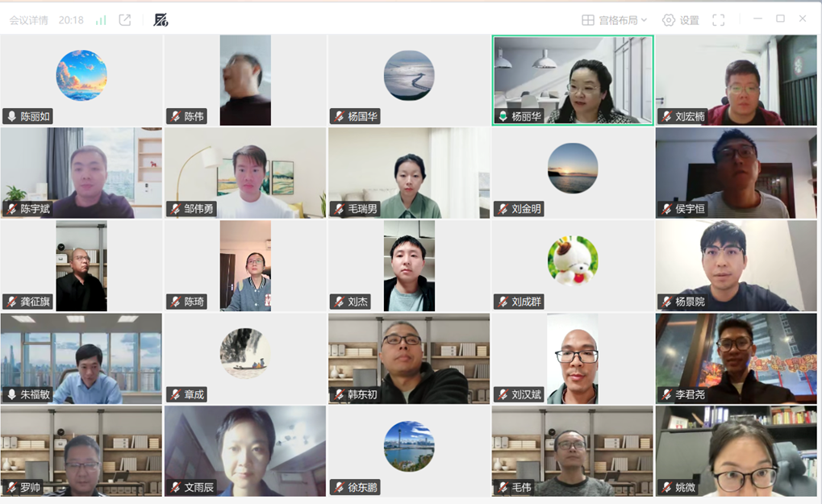Click the grid layout icon
The height and width of the screenshot is (504, 822).
(588, 20)
